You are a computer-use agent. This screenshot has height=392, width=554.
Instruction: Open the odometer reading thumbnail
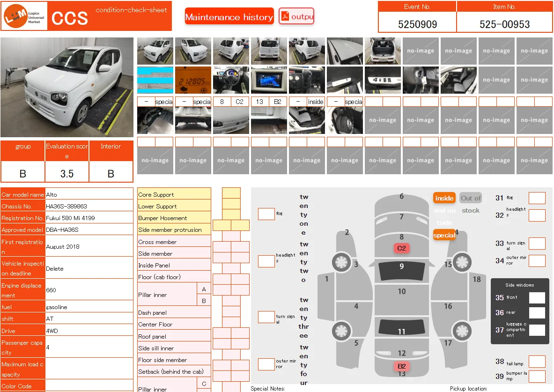coord(193,80)
